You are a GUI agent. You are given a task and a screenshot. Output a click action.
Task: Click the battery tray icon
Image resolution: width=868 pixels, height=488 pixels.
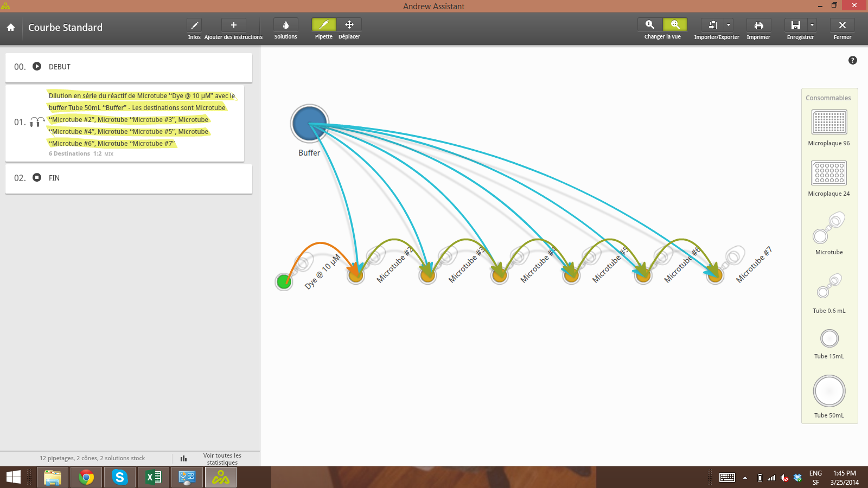click(x=760, y=478)
